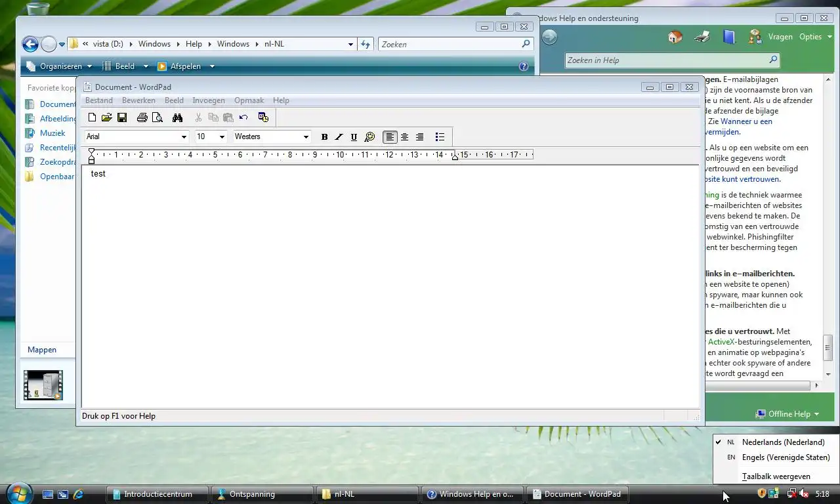Choose Taalbalk weergeven from language menu
The width and height of the screenshot is (840, 504).
coord(776,476)
